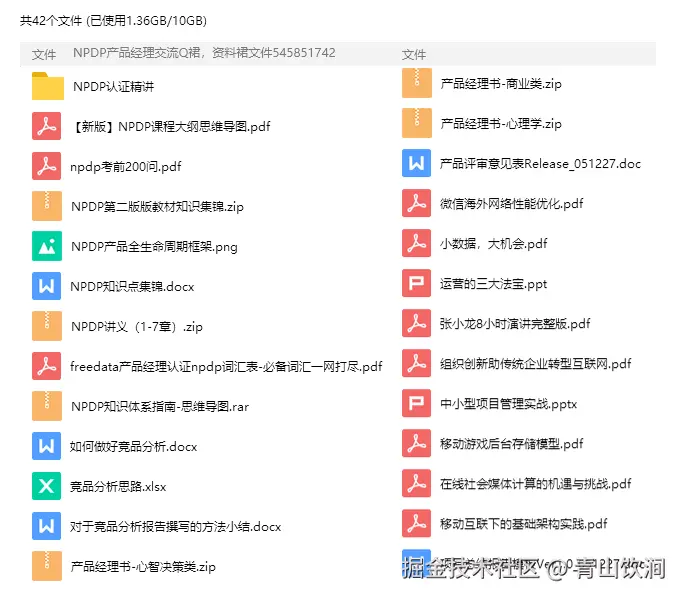This screenshot has width=684, height=599.
Task: Click PDF icon for 在线社会媒体计算的机遇与挑战.pdf
Action: 417,483
